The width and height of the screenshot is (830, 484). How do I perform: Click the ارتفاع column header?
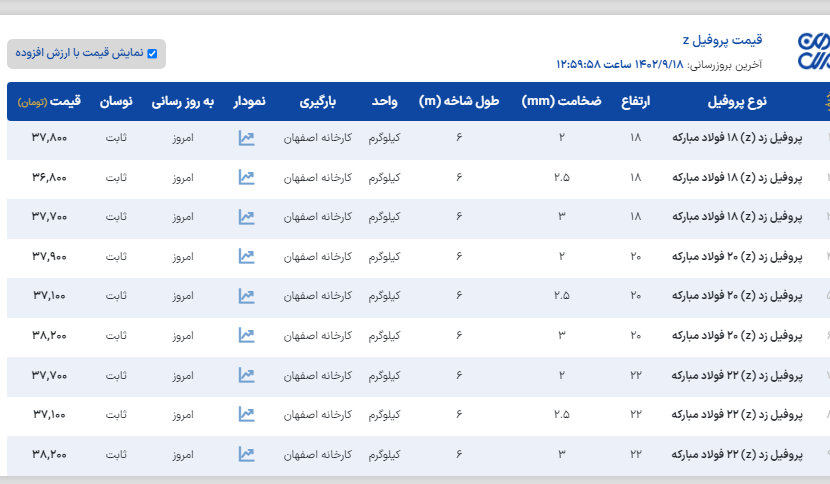click(636, 102)
